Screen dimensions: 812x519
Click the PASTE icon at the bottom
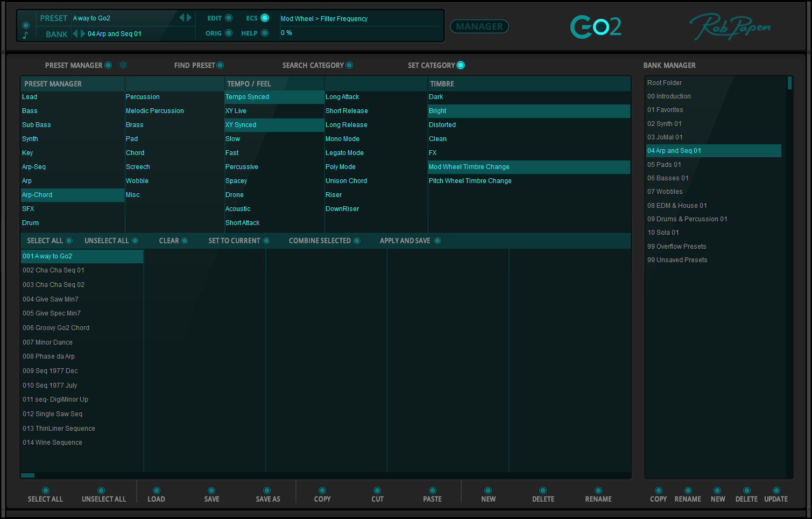[432, 490]
